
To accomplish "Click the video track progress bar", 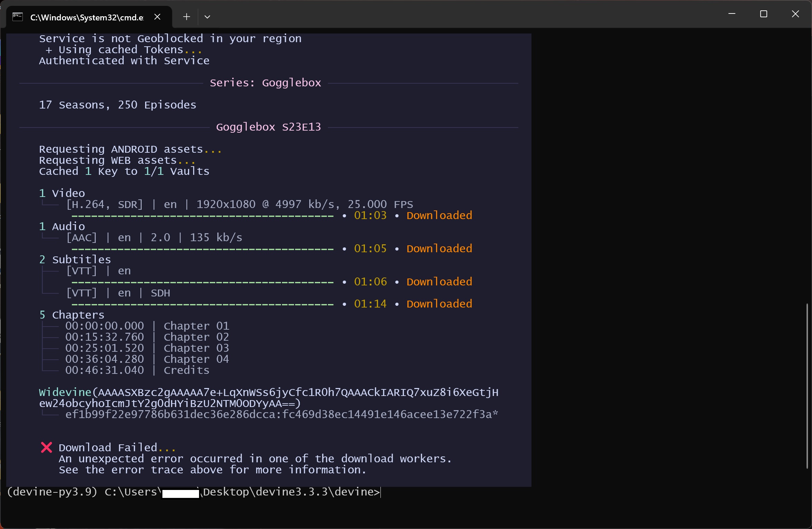I will 202,216.
